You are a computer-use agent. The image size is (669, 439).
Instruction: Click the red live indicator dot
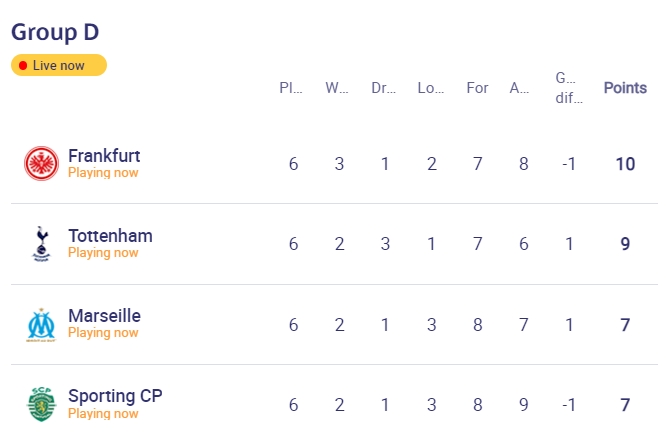(23, 65)
